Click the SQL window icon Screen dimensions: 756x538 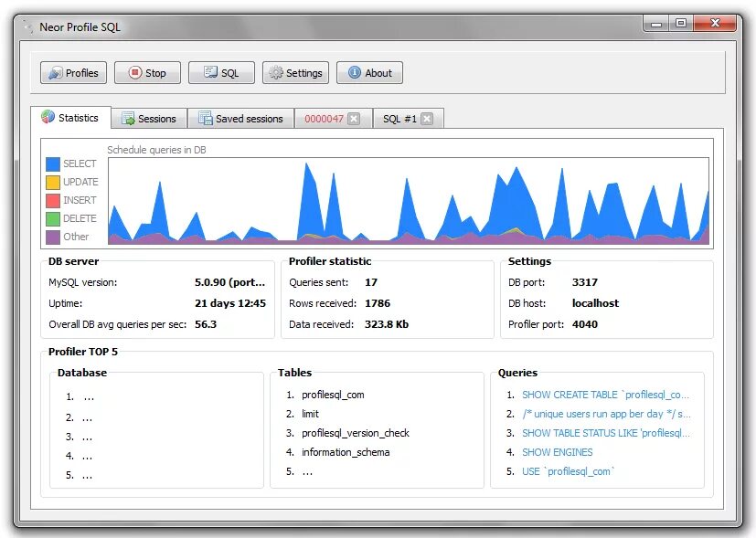pos(210,72)
